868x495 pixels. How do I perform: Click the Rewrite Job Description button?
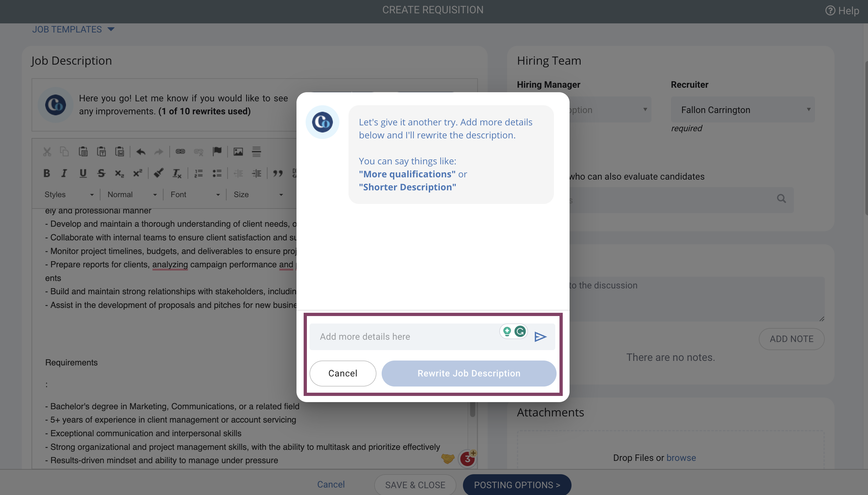click(469, 373)
